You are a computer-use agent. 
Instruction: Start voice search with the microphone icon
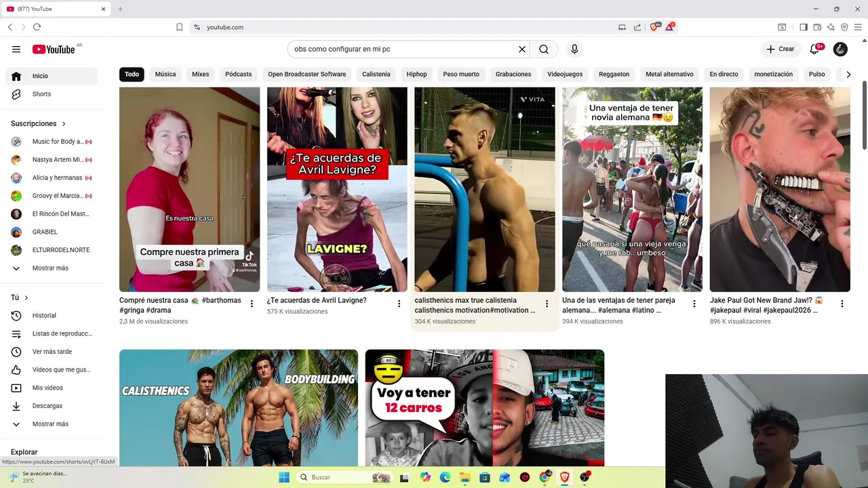tap(574, 49)
